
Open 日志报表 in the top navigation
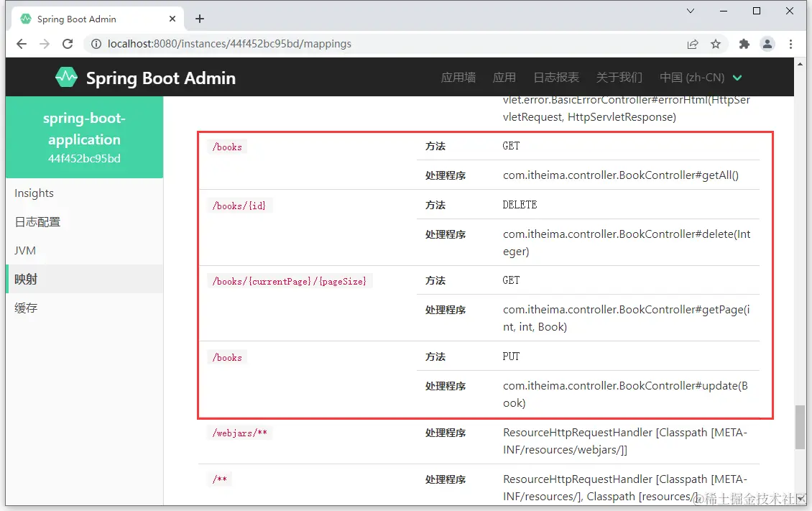pos(556,78)
